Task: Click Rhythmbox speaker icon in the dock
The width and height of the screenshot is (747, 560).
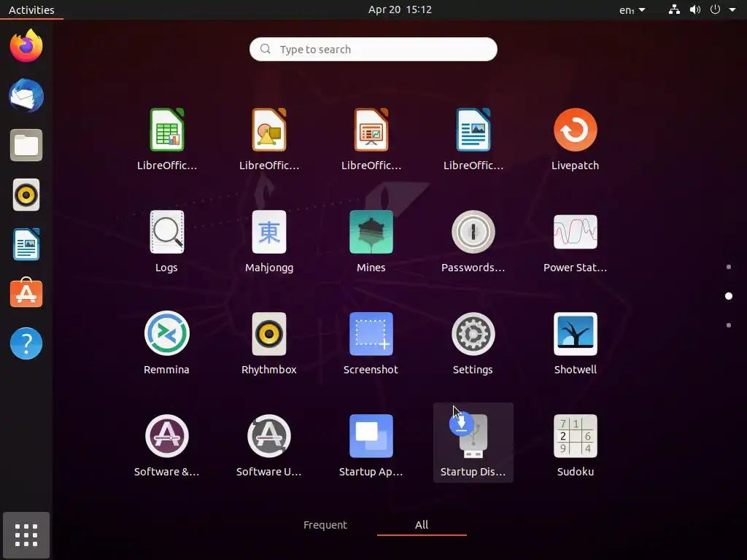Action: [x=26, y=195]
